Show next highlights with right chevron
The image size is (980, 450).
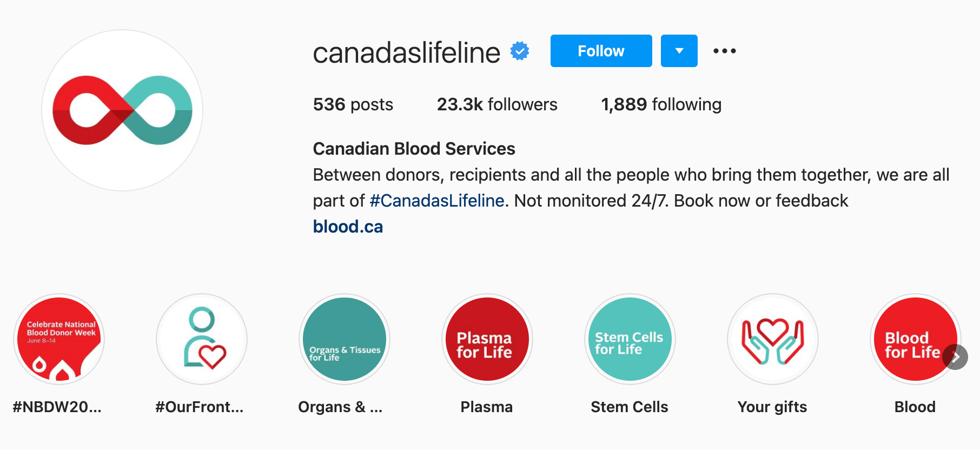[955, 357]
